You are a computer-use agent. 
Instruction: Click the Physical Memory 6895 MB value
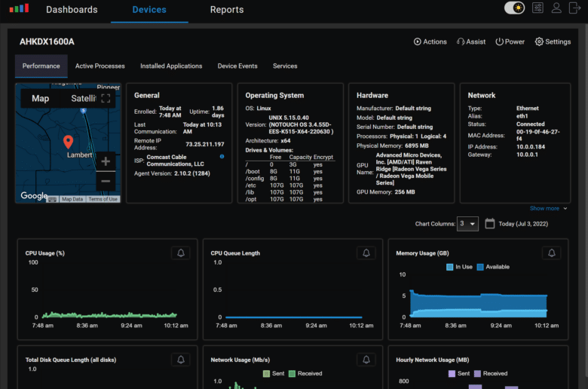[x=417, y=145]
